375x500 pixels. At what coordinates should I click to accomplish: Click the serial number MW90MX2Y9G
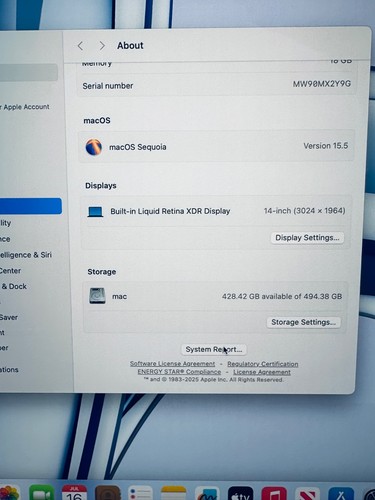click(322, 84)
